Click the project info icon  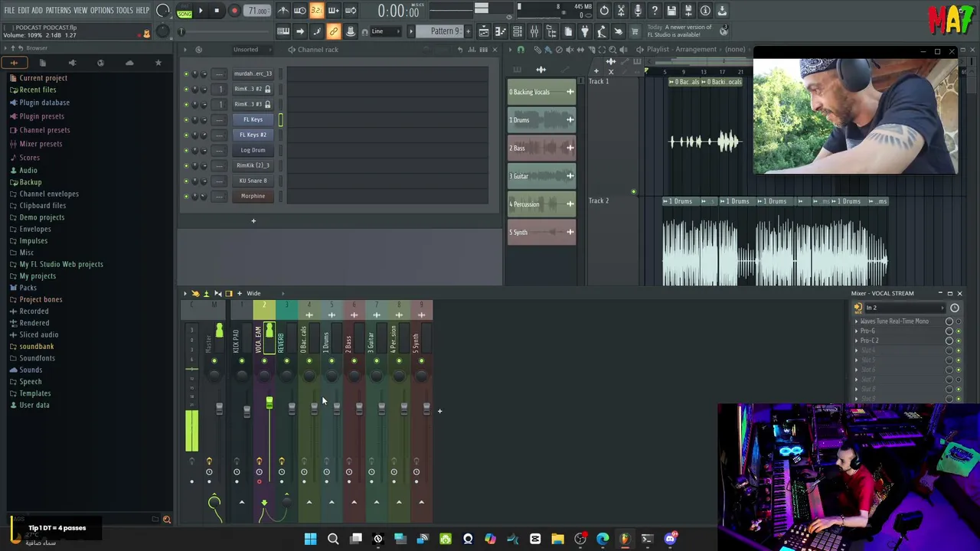[705, 11]
